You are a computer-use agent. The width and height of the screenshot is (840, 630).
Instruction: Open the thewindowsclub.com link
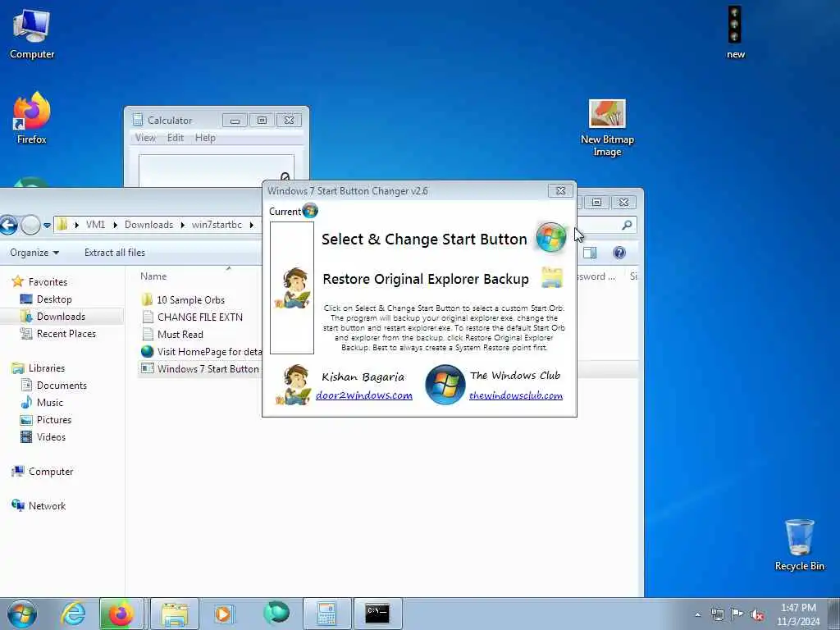click(x=516, y=395)
